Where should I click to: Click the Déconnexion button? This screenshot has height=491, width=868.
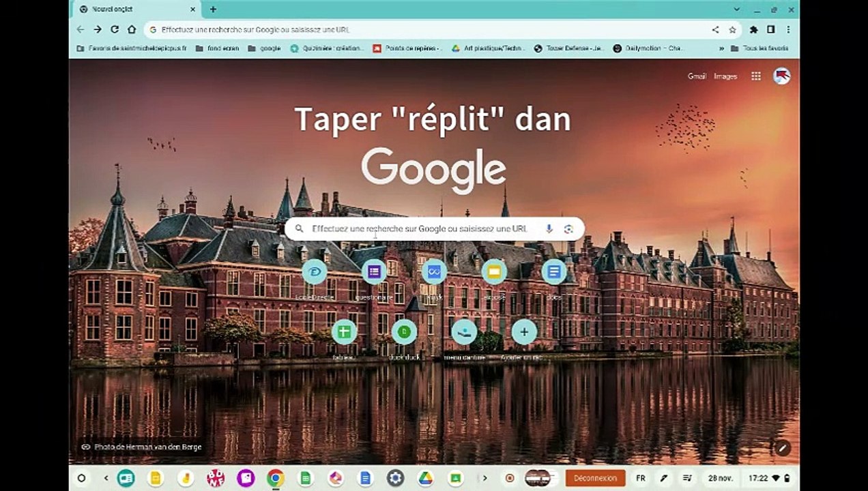(595, 478)
